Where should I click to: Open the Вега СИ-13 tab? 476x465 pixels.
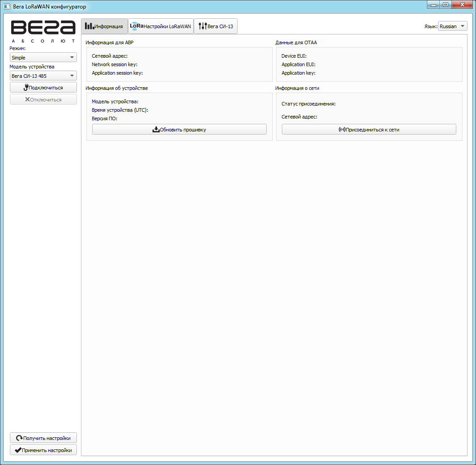click(x=216, y=26)
